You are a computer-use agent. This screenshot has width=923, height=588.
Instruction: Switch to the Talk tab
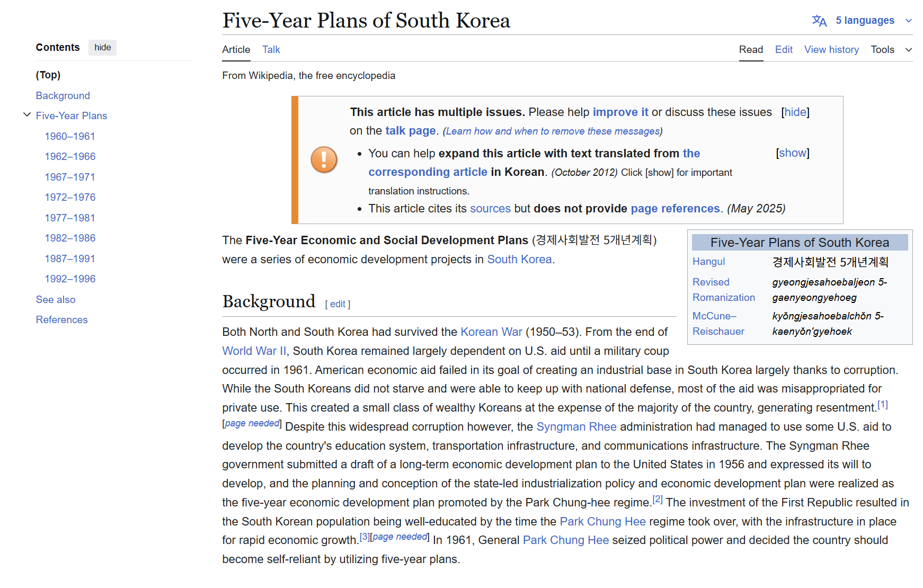271,49
